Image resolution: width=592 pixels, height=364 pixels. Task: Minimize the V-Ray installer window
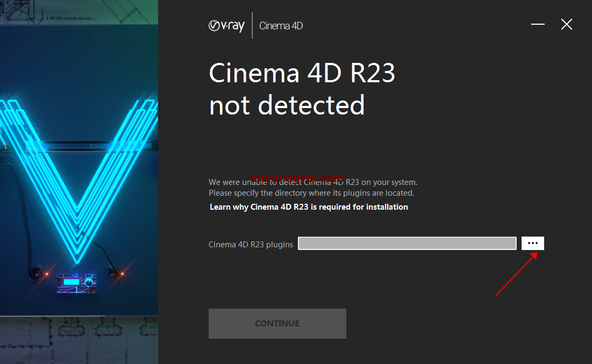tap(537, 24)
